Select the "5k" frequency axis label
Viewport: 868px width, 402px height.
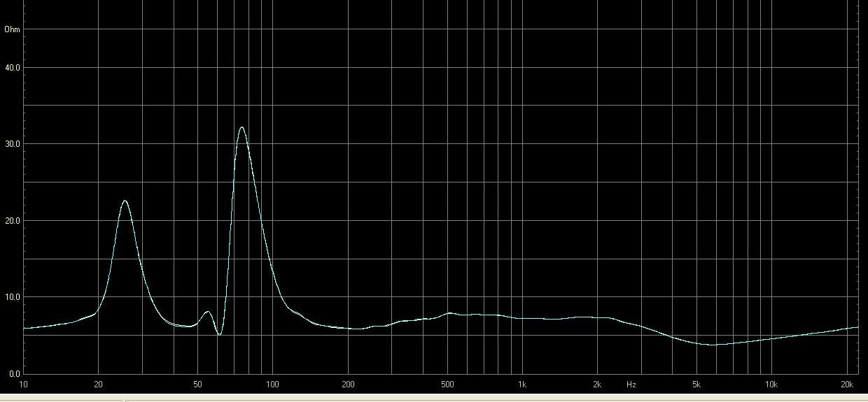point(696,385)
